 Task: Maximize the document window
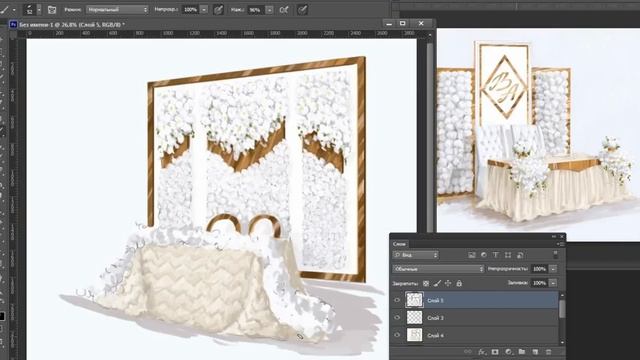tap(403, 24)
